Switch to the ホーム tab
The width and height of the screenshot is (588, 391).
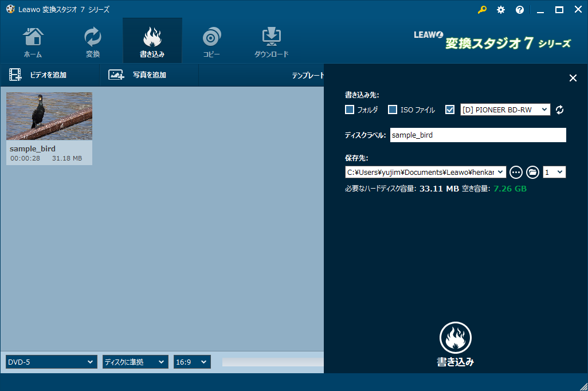(x=33, y=42)
